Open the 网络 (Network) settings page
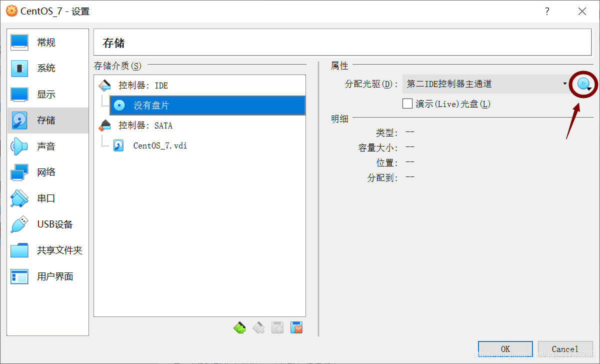600x364 pixels. (x=48, y=172)
